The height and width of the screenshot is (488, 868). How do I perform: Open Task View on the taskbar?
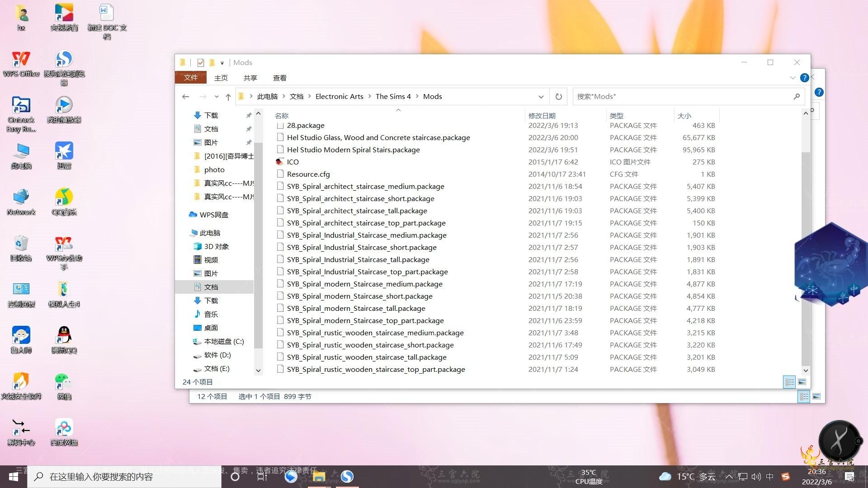coord(262,477)
